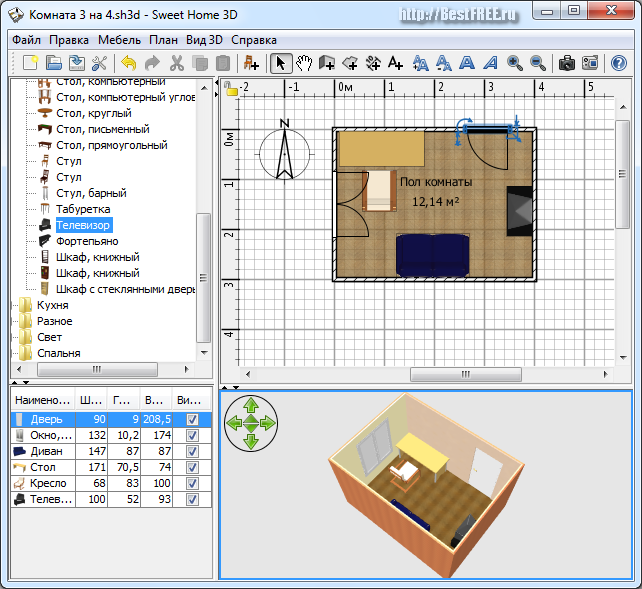642x589 pixels.
Task: Select Фортепьяно in the furniture catalog
Action: pos(86,241)
